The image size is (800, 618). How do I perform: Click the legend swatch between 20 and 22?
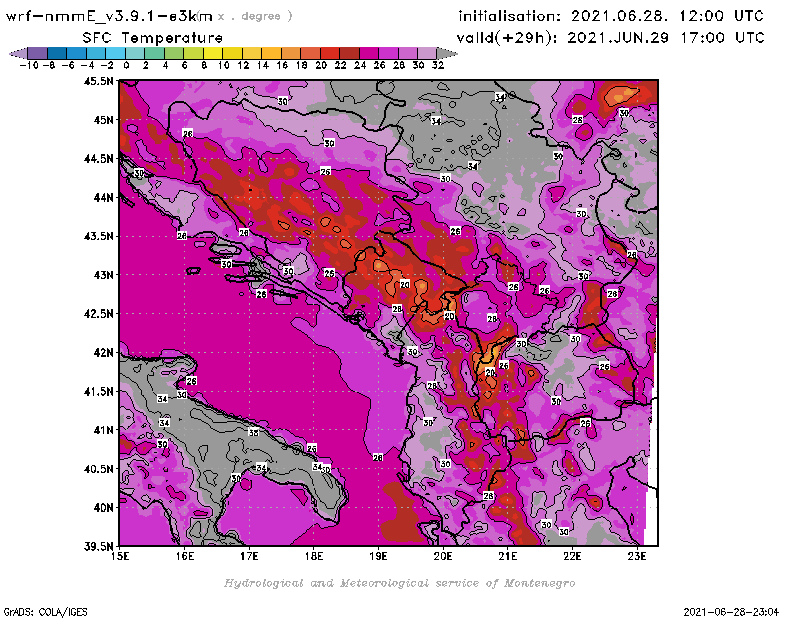click(x=330, y=53)
